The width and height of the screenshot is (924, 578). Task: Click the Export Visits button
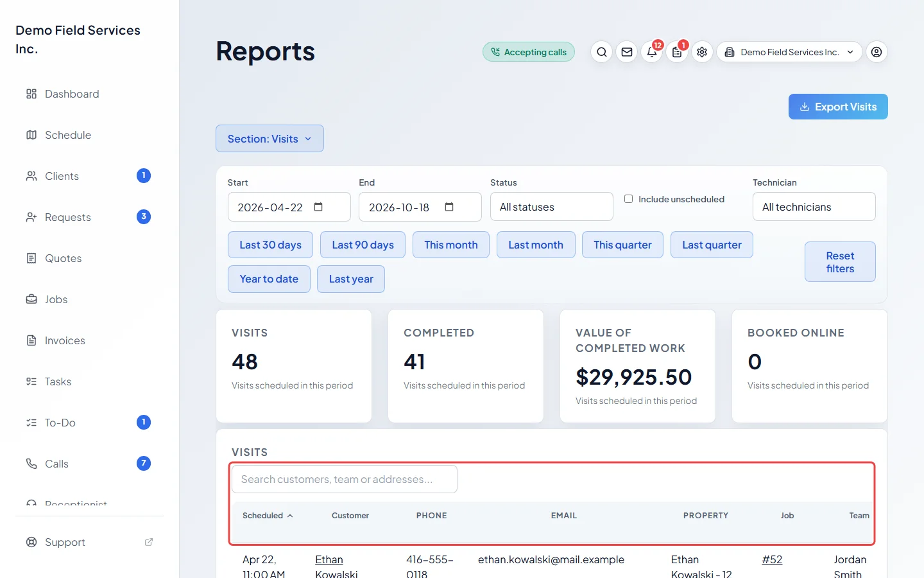pyautogui.click(x=838, y=107)
